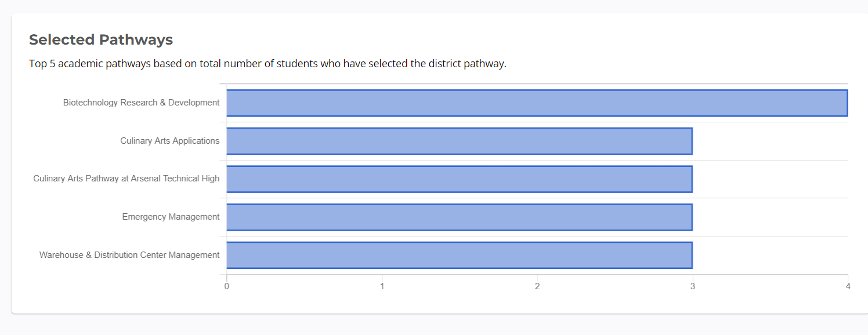868x335 pixels.
Task: Click the Culinary Arts Pathway at Arsenal Technical High label
Action: pyautogui.click(x=126, y=179)
